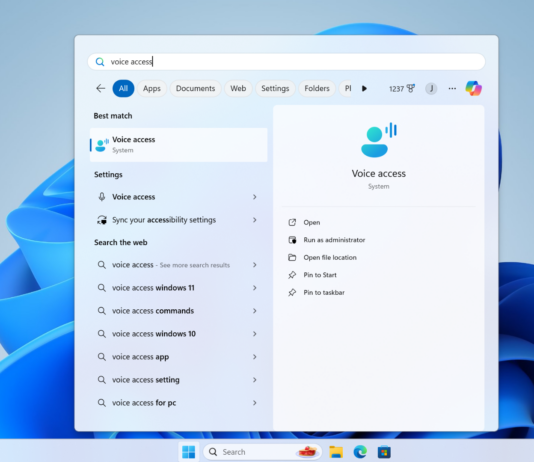Pin Voice access to taskbar
This screenshot has height=462, width=534.
click(316, 292)
